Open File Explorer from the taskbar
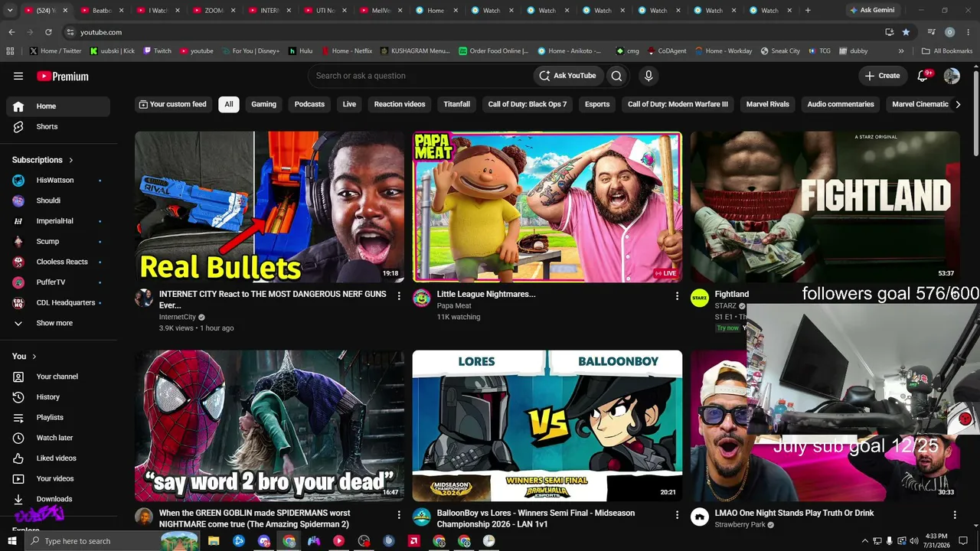This screenshot has width=980, height=551. (214, 541)
